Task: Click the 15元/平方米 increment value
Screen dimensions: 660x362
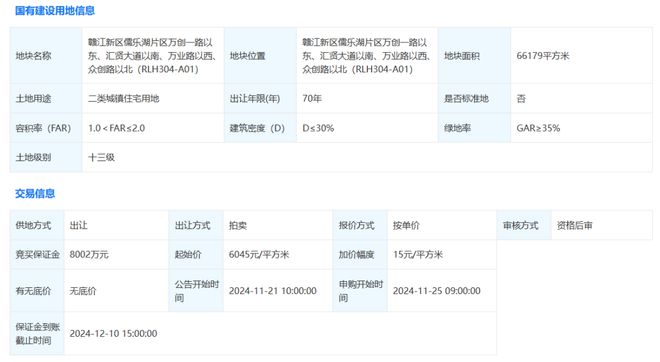Action: tap(418, 255)
